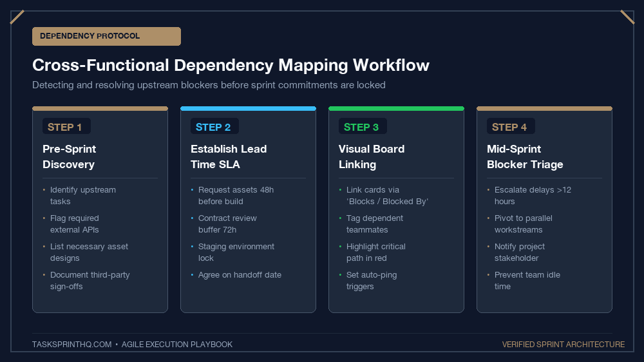Click 'Staging environment lock' bullet
644x362 pixels.
236,252
